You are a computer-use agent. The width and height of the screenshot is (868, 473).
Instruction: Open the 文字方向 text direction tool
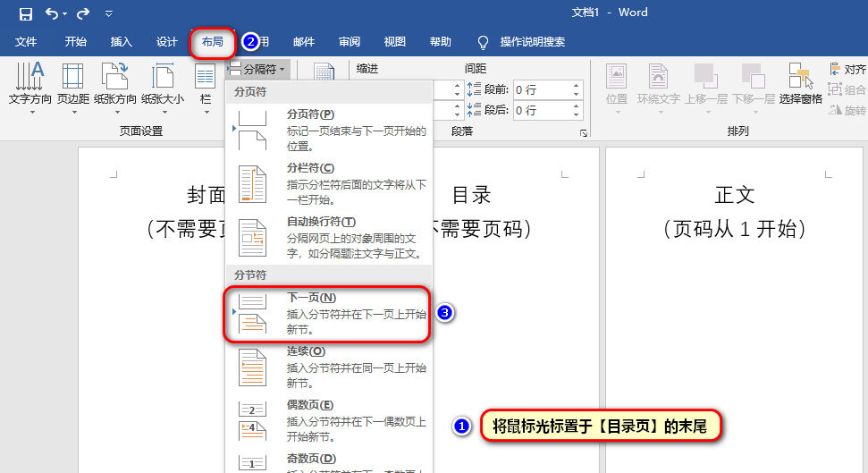pos(30,88)
